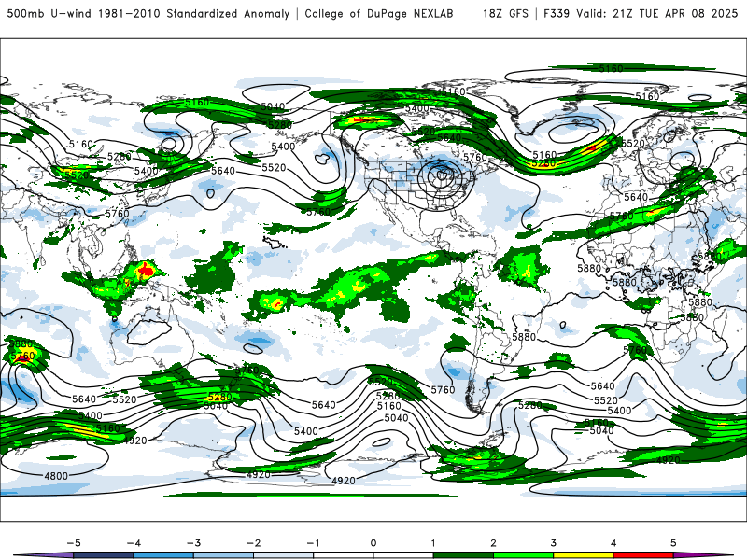The image size is (747, 560).
Task: Click the colorbar label "4"
Action: coord(613,543)
